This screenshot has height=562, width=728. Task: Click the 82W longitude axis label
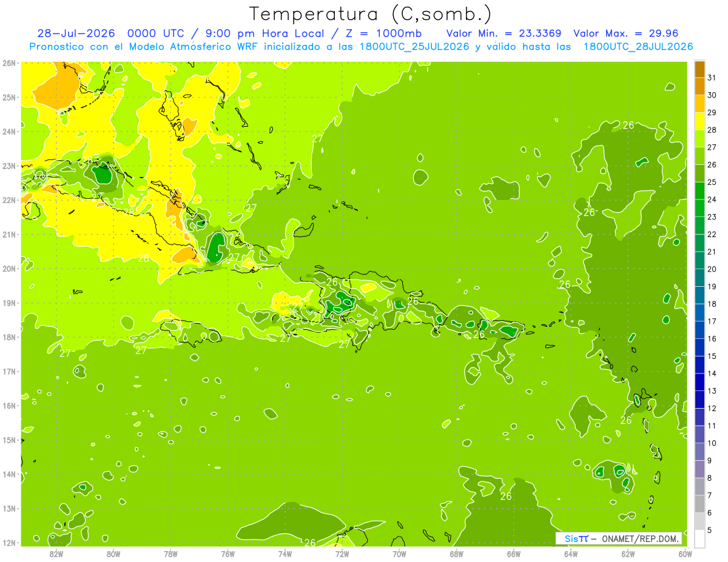pos(56,554)
